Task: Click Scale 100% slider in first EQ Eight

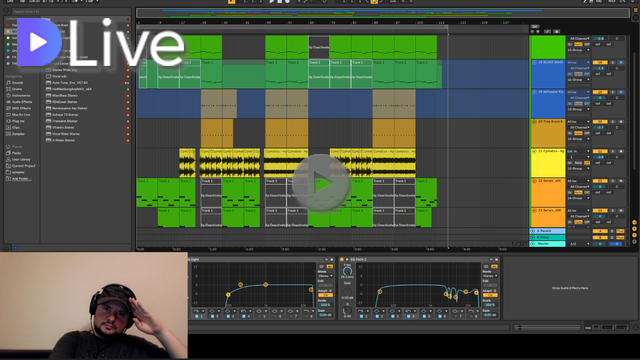Action: 325,305
